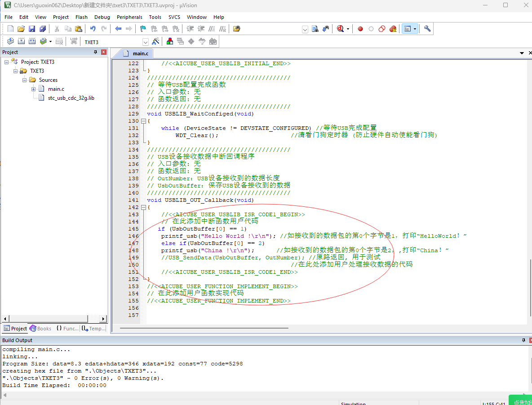Download code to flash with LOAD icon
This screenshot has width=532, height=405.
coord(74,41)
